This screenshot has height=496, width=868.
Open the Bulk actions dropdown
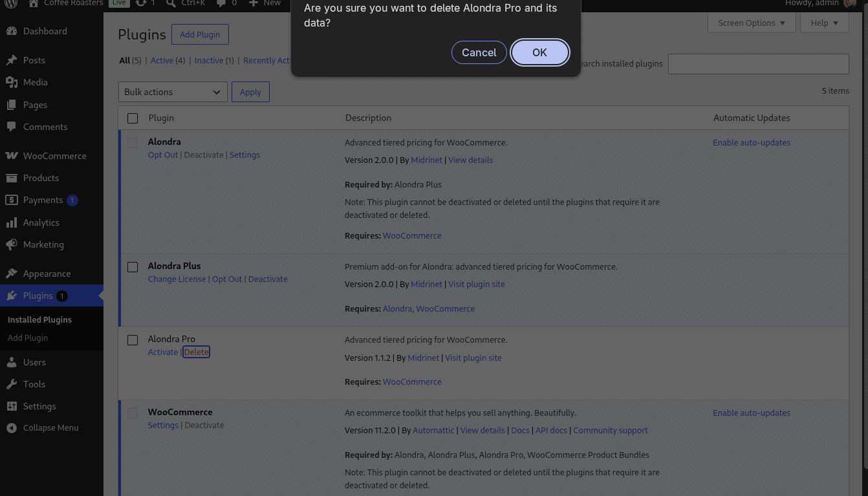(173, 92)
